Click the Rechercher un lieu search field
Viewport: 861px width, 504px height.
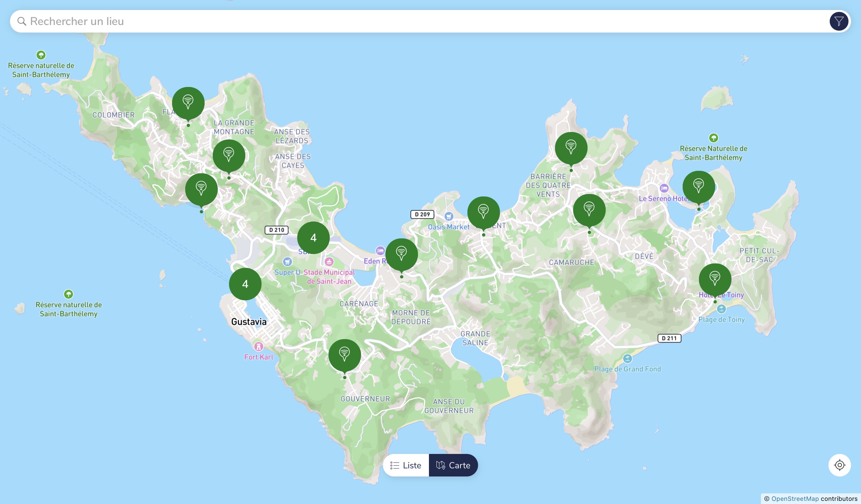click(x=410, y=22)
